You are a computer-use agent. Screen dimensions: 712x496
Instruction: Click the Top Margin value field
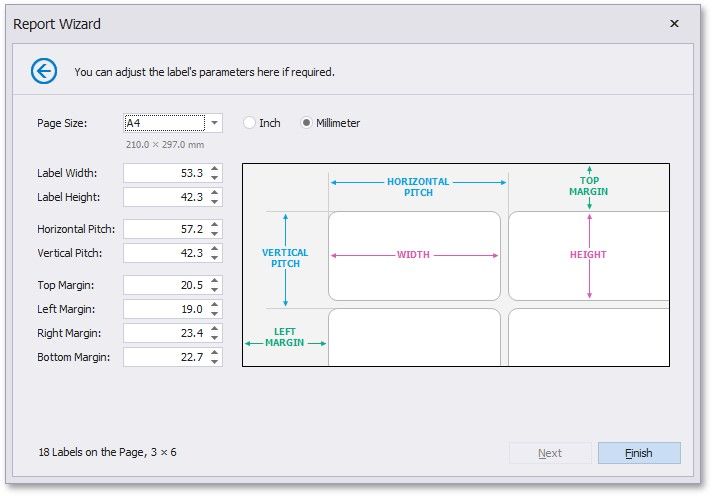[x=165, y=285]
